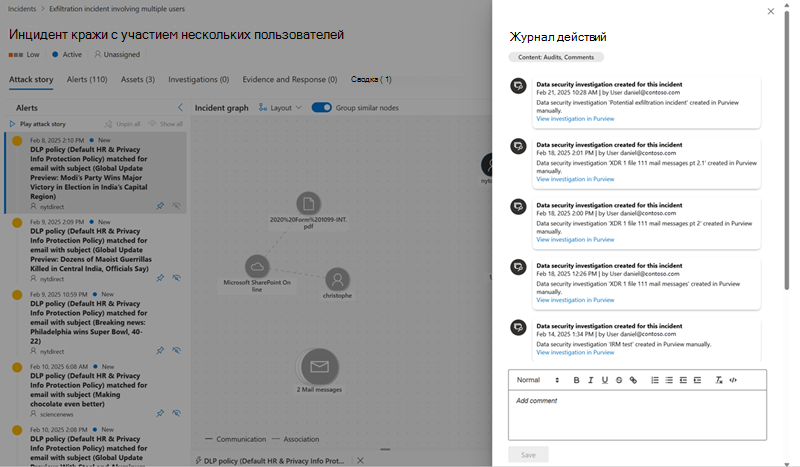Screen dimensions: 800x467
Task: Open the Сводка (1) tab
Action: pyautogui.click(x=371, y=80)
